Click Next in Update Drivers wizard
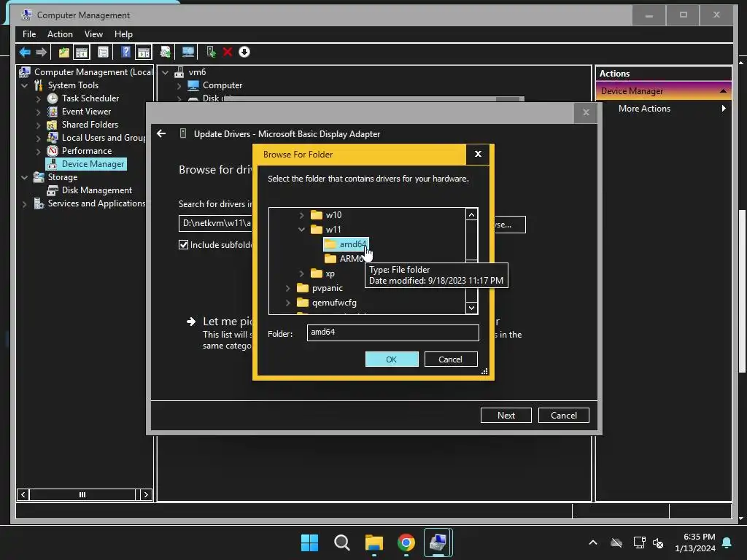The image size is (747, 560). (x=506, y=415)
